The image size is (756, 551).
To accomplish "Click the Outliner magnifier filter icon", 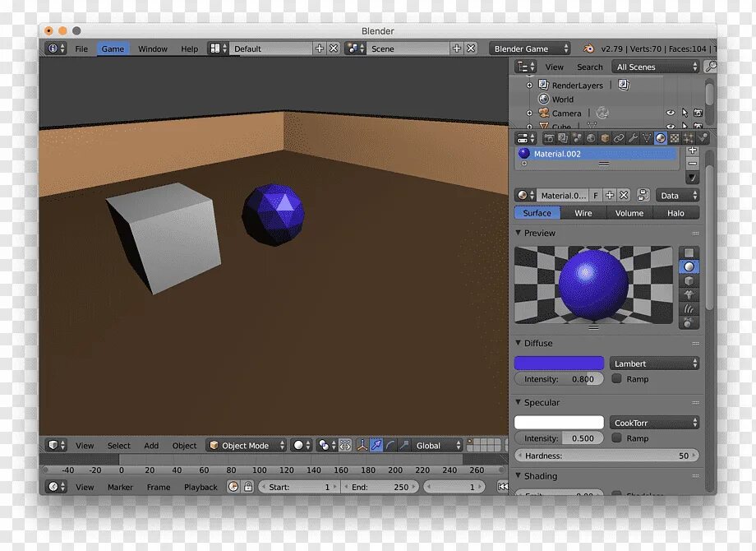I will click(710, 67).
